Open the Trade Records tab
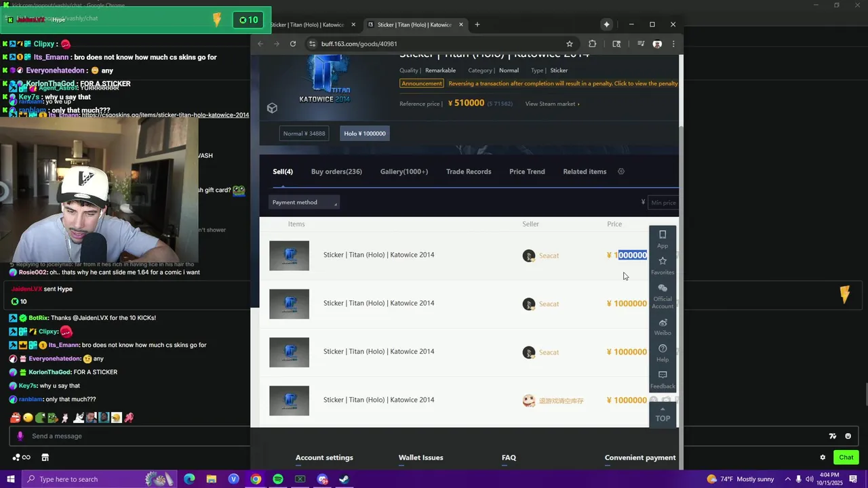Viewport: 868px width, 488px height. [x=469, y=171]
